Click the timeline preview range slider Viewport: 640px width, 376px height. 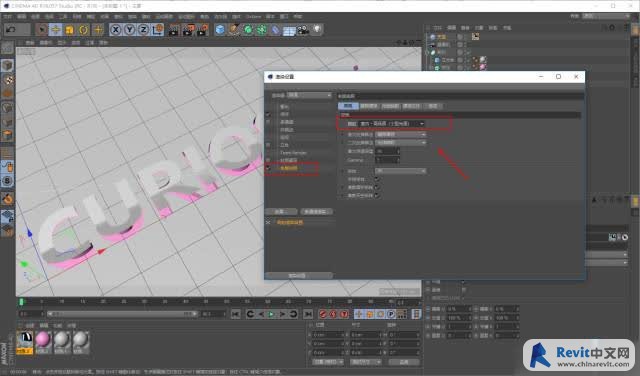point(122,314)
